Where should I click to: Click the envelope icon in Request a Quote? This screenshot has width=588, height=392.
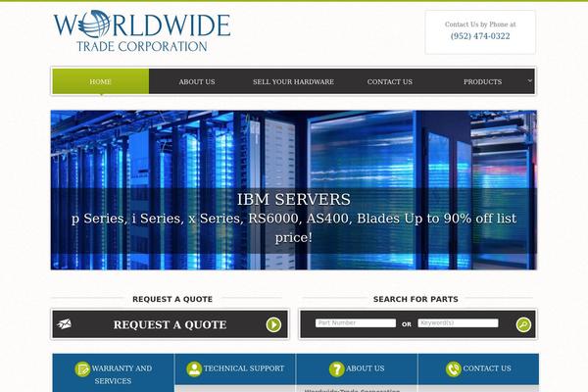coord(64,323)
